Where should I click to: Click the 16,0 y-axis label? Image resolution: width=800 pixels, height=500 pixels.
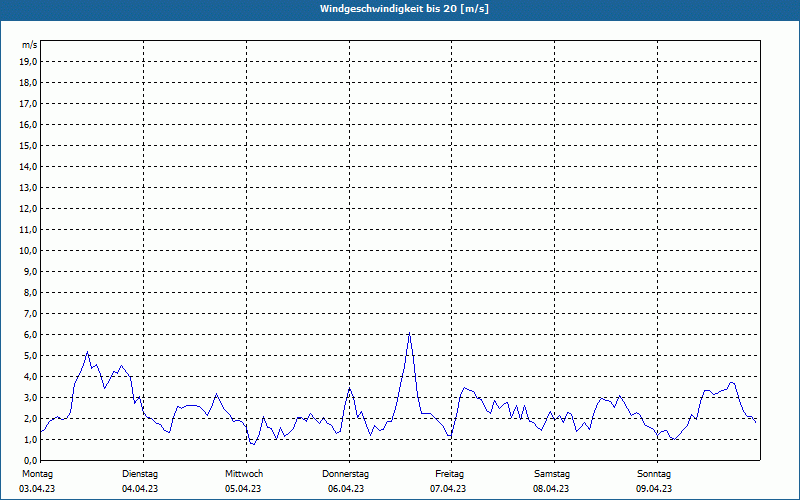click(x=28, y=124)
